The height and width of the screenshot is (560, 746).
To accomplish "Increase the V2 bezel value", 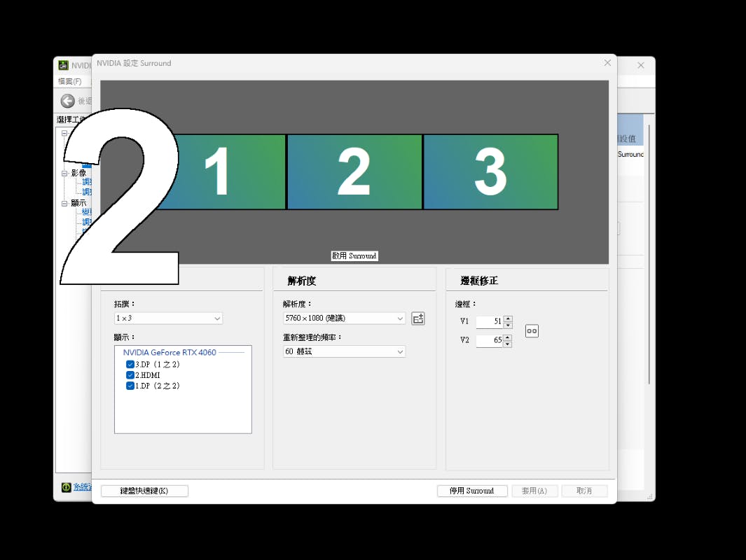I will click(508, 337).
